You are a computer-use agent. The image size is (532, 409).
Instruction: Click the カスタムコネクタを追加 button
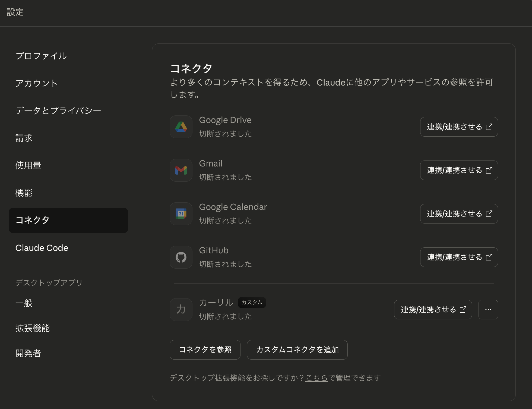pyautogui.click(x=297, y=350)
